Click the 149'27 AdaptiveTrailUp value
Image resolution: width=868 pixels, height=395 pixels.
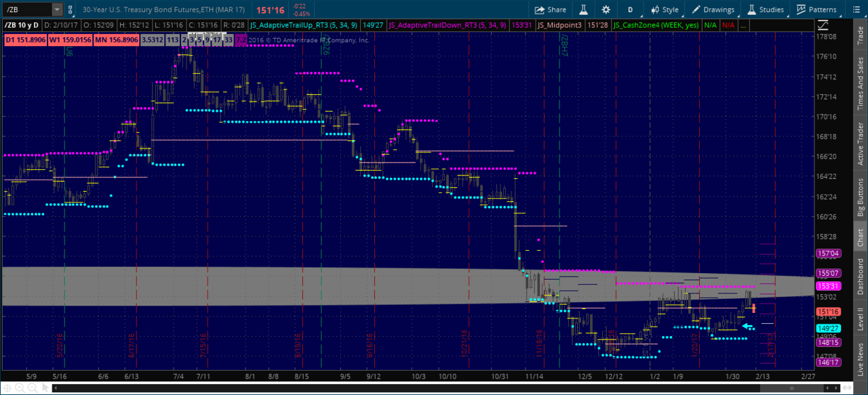point(374,25)
